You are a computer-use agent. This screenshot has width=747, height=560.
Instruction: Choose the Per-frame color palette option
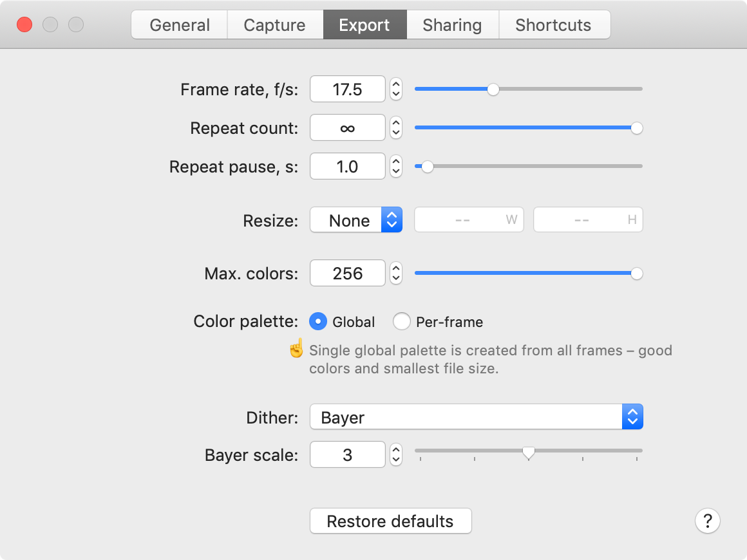click(x=402, y=321)
